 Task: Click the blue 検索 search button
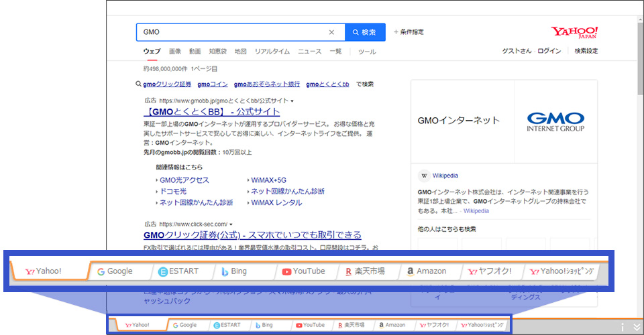(365, 32)
